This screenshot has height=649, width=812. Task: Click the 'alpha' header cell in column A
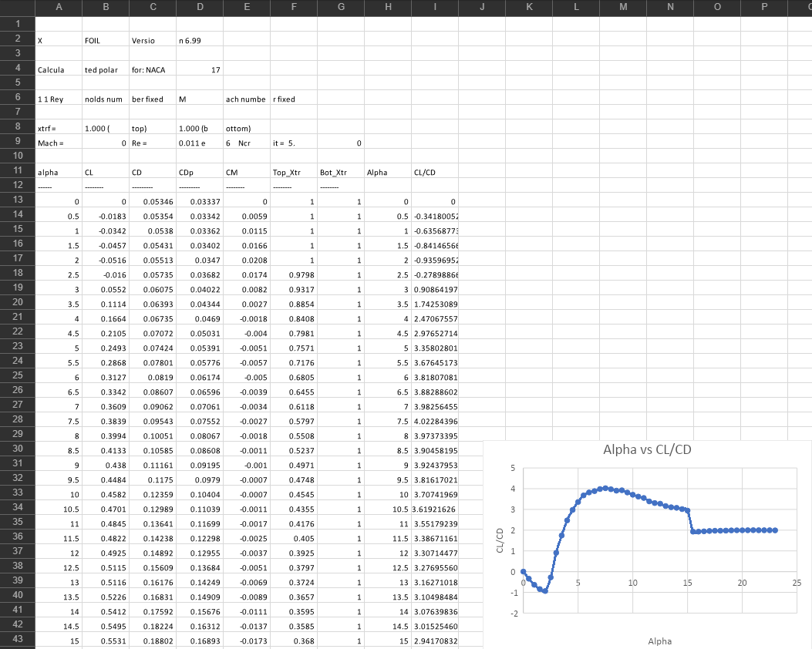tap(59, 172)
